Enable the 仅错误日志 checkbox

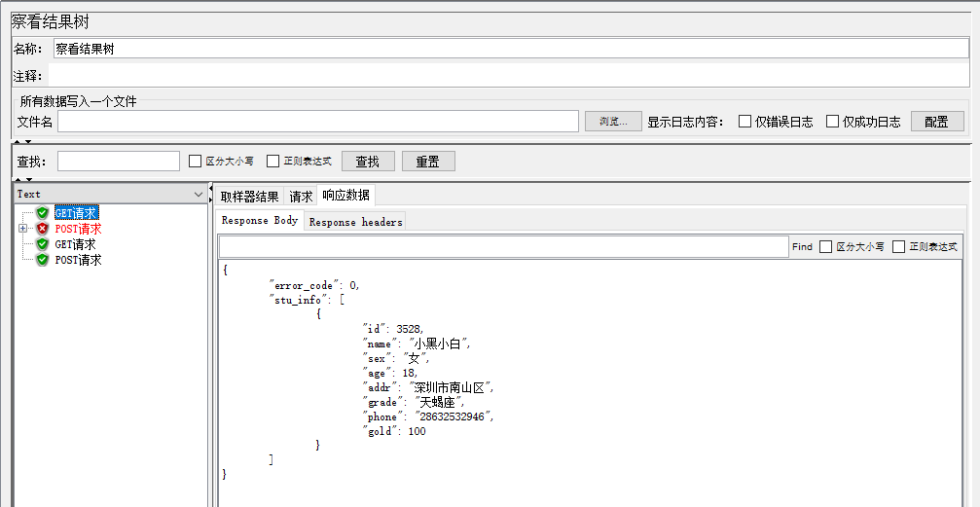(745, 122)
